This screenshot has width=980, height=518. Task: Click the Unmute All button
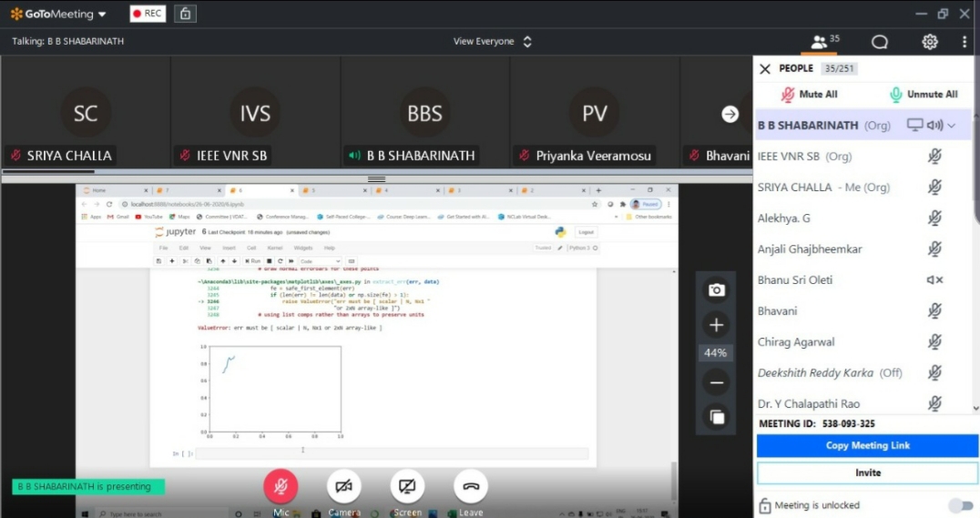[x=923, y=94]
